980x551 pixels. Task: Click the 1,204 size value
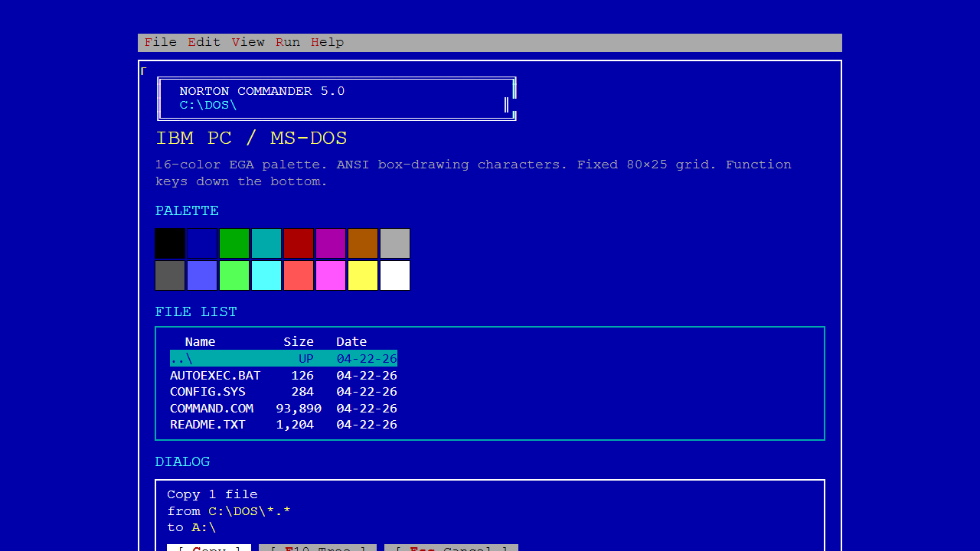(295, 425)
